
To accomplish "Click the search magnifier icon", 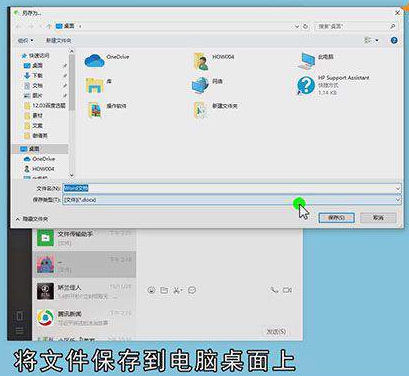I will (x=393, y=26).
